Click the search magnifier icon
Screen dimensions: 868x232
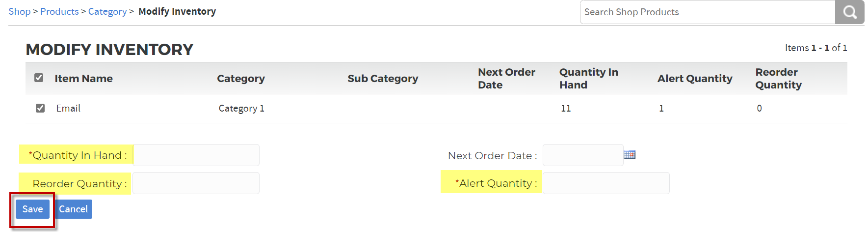tap(849, 12)
